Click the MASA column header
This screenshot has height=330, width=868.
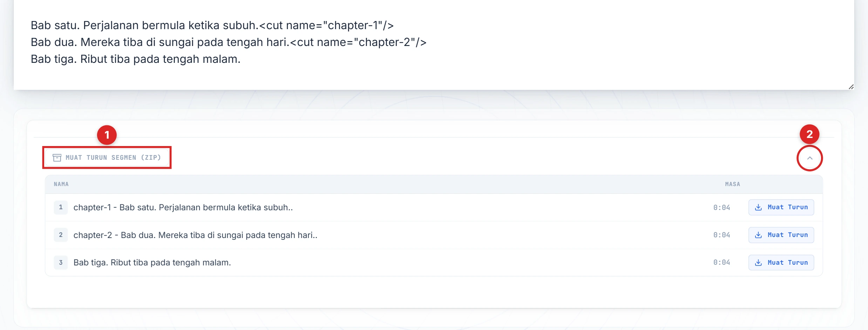point(732,184)
